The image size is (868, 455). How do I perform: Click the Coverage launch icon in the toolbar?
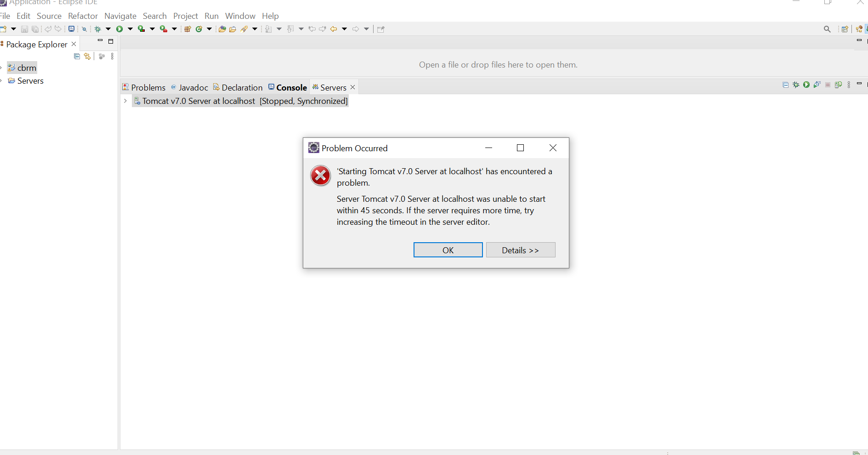[x=141, y=28]
